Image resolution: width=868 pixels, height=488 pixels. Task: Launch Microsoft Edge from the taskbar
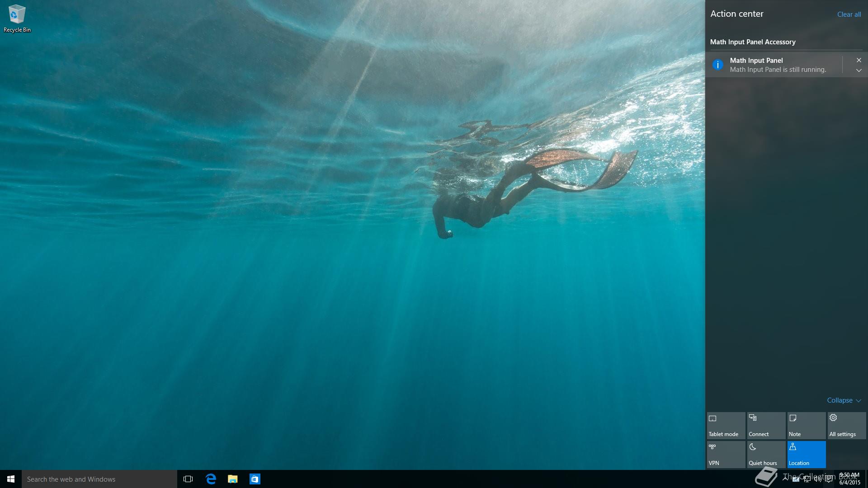click(x=211, y=479)
